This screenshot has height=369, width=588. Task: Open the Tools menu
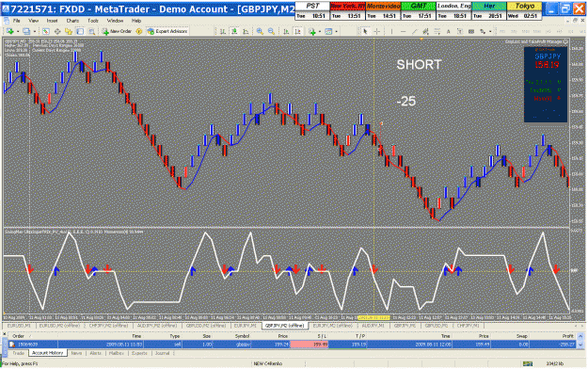[92, 21]
